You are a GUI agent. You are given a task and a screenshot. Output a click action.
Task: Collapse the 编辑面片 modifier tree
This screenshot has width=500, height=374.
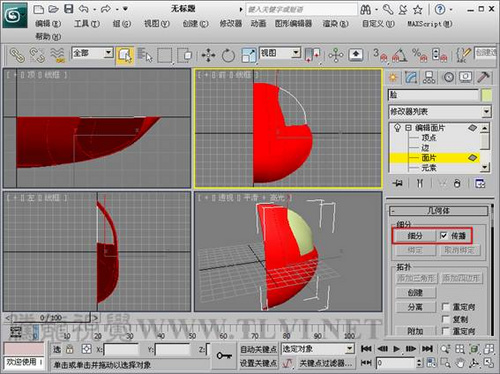coord(408,128)
